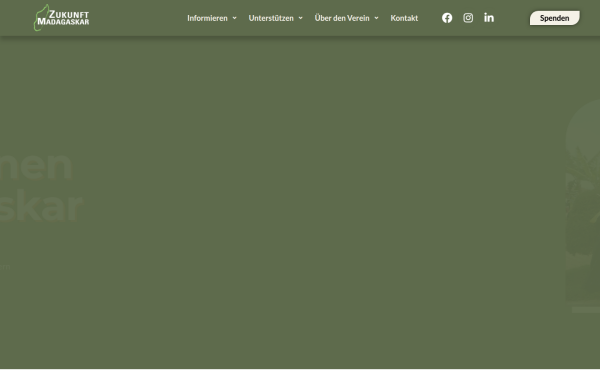Click the green island outline in logo
The image size is (600, 375).
[40, 18]
